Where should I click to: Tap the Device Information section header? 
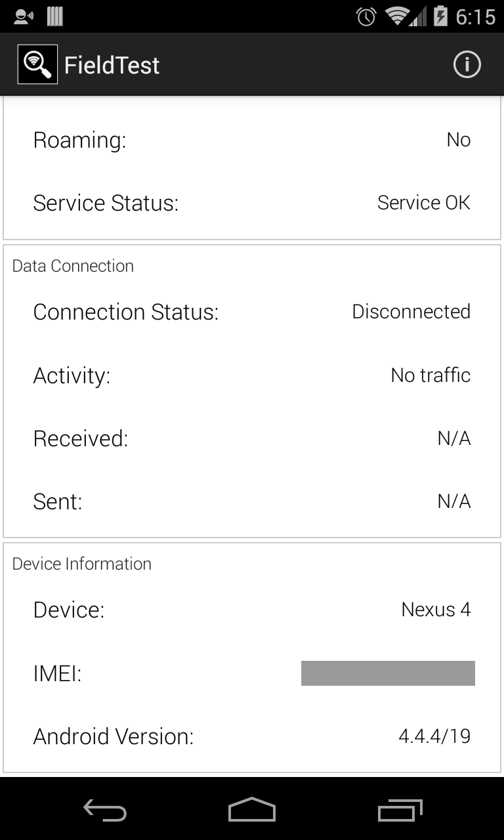pyautogui.click(x=82, y=564)
